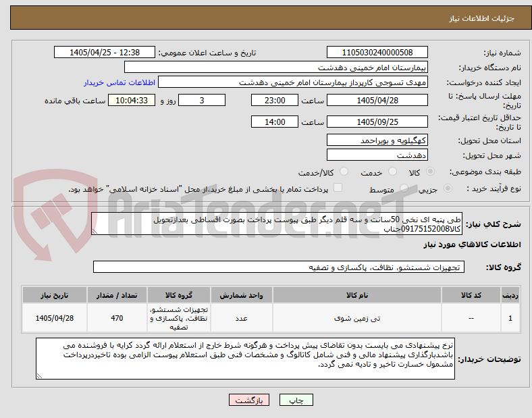532x418 pixels.
Task: Click the چاپ print button
Action: [x=296, y=400]
